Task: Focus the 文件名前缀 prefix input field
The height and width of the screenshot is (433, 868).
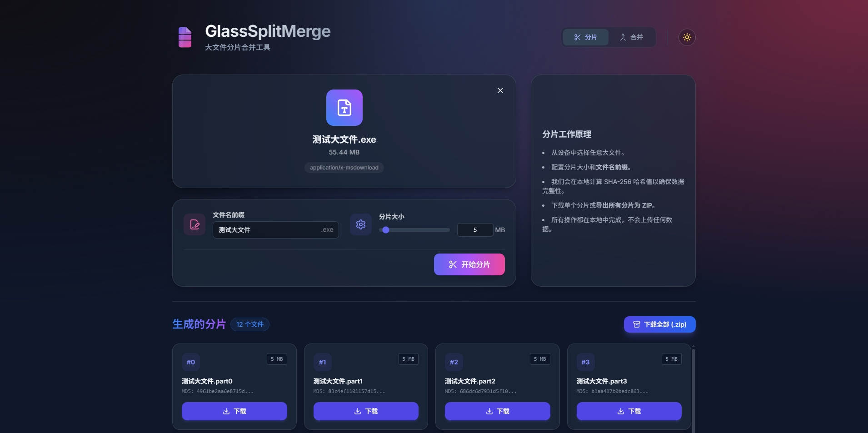Action: pyautogui.click(x=275, y=230)
